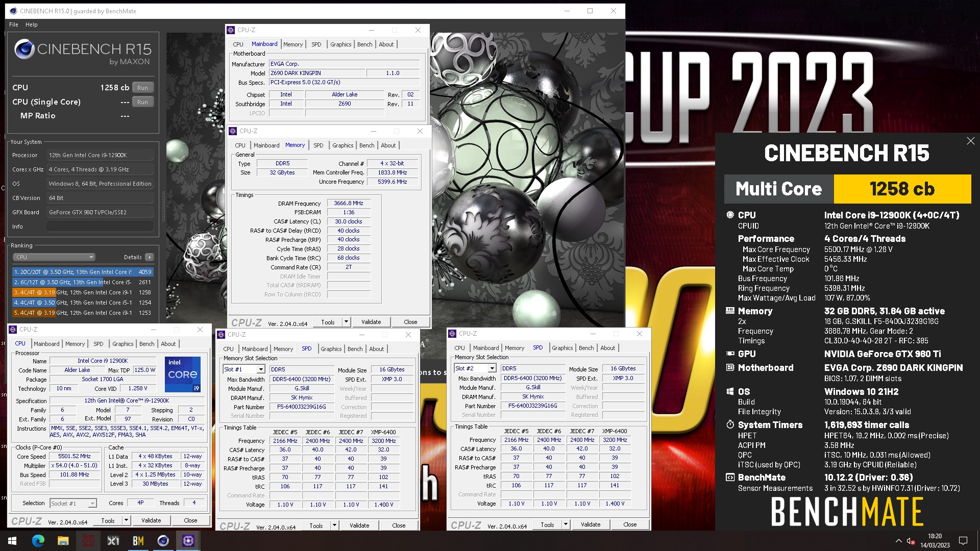Viewport: 980px width, 551px height.
Task: Click the taskbar clock showing 18:20
Action: pyautogui.click(x=935, y=541)
